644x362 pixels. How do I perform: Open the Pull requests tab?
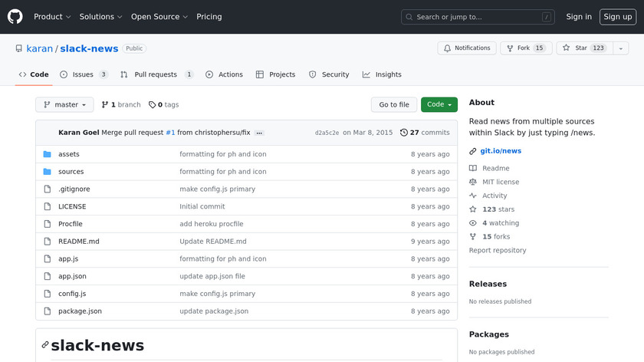(156, 74)
